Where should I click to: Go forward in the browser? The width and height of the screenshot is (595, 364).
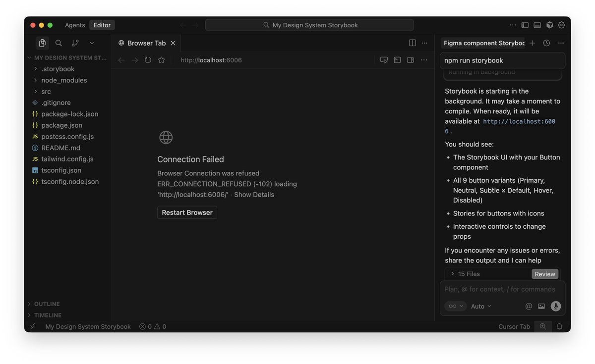pos(135,60)
